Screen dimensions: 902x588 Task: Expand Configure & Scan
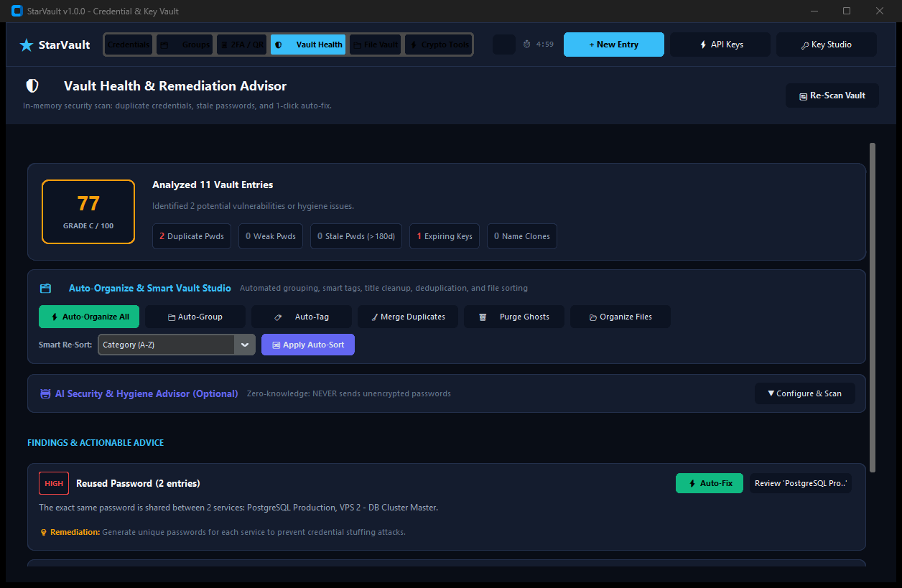click(x=805, y=393)
